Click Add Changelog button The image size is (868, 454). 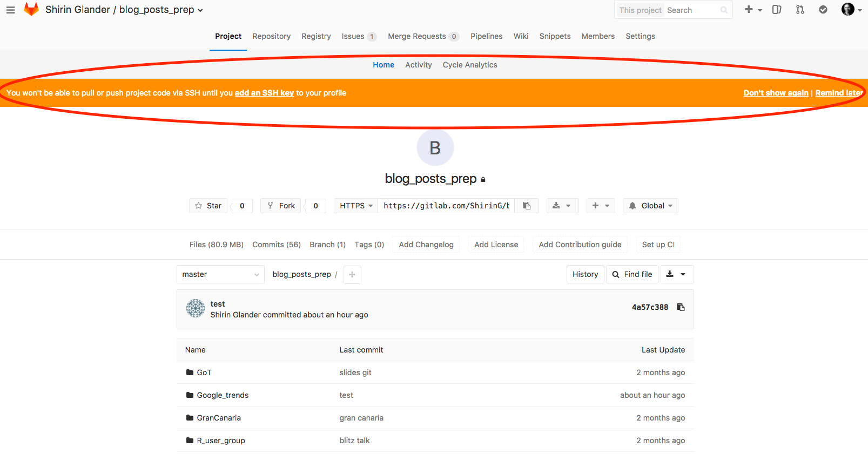point(426,245)
